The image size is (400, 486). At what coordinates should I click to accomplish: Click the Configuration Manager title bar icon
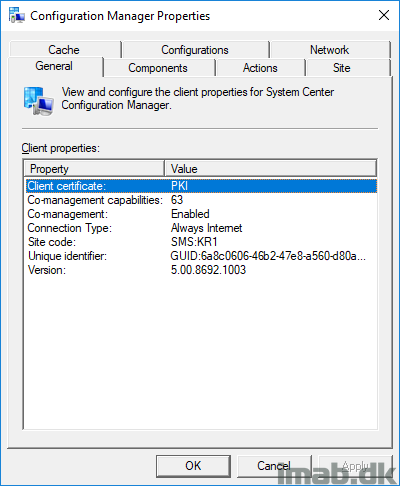pos(17,15)
